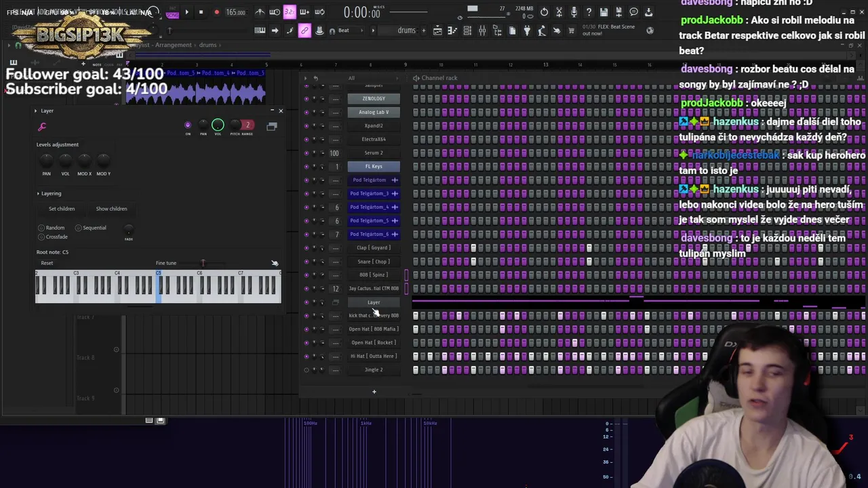This screenshot has height=488, width=868.
Task: Click the export download icon in toolbar
Action: point(648,12)
